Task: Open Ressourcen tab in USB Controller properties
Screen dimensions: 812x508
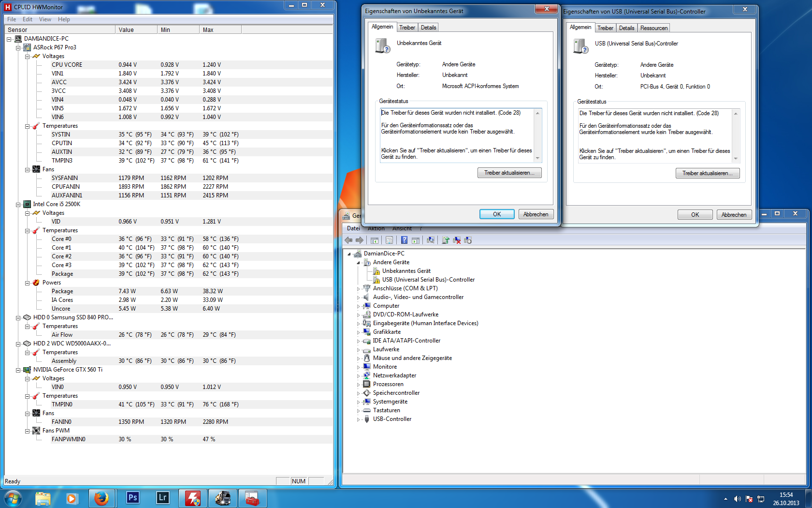Action: point(654,28)
